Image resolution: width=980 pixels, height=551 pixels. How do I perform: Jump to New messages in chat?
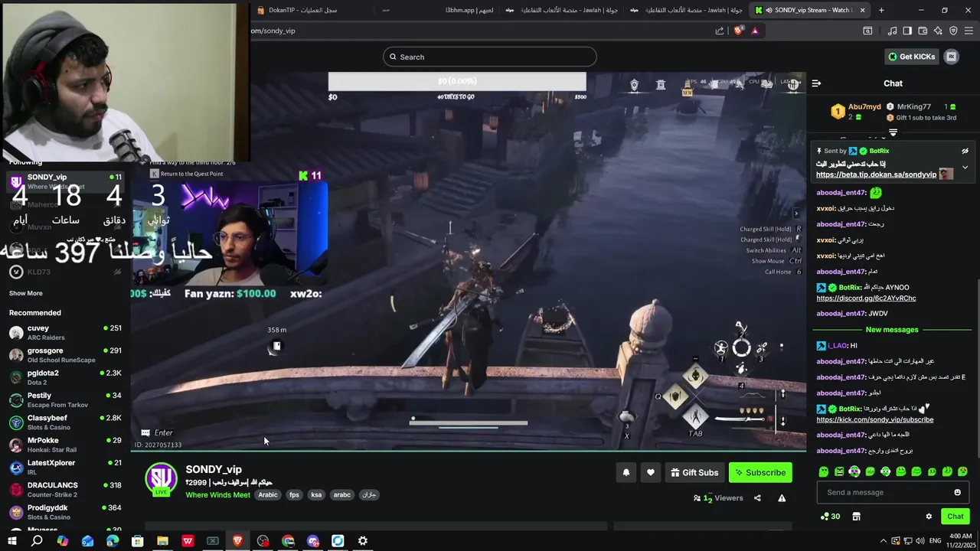(x=892, y=330)
